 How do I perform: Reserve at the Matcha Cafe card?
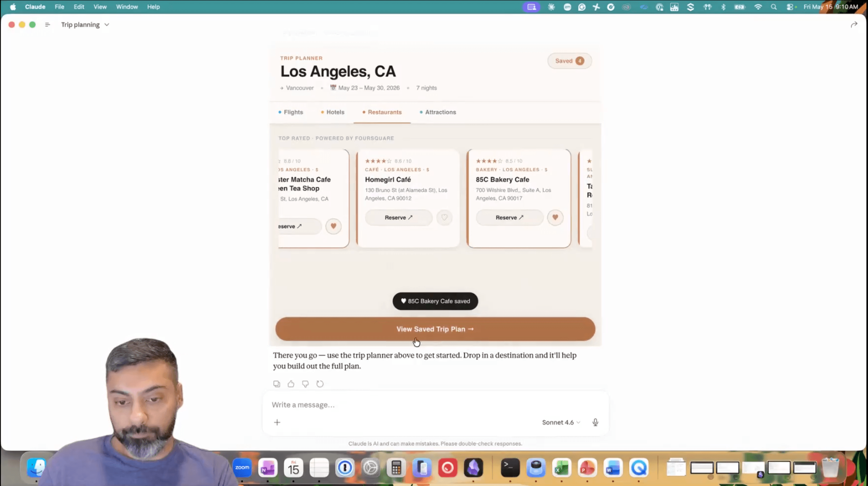click(x=300, y=226)
